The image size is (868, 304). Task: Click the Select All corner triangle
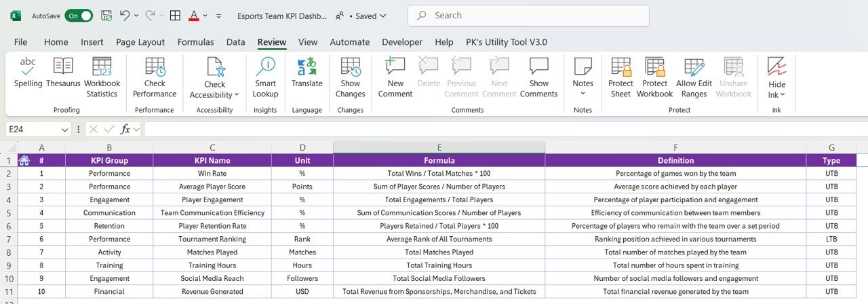[9, 147]
